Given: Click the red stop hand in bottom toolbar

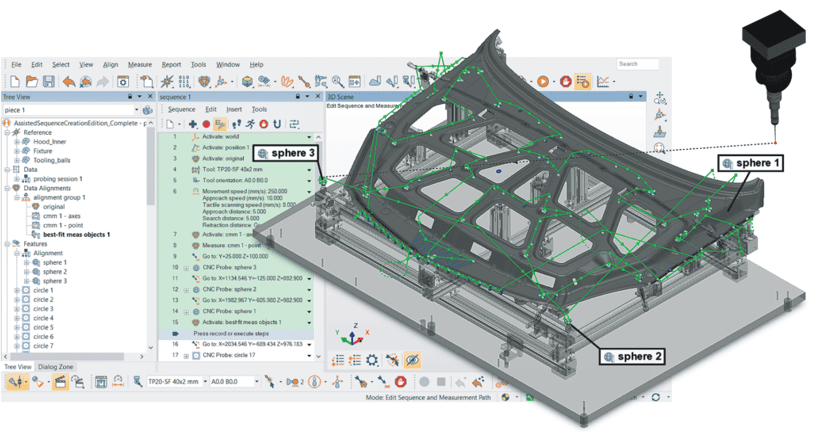Looking at the screenshot, I should click(401, 382).
